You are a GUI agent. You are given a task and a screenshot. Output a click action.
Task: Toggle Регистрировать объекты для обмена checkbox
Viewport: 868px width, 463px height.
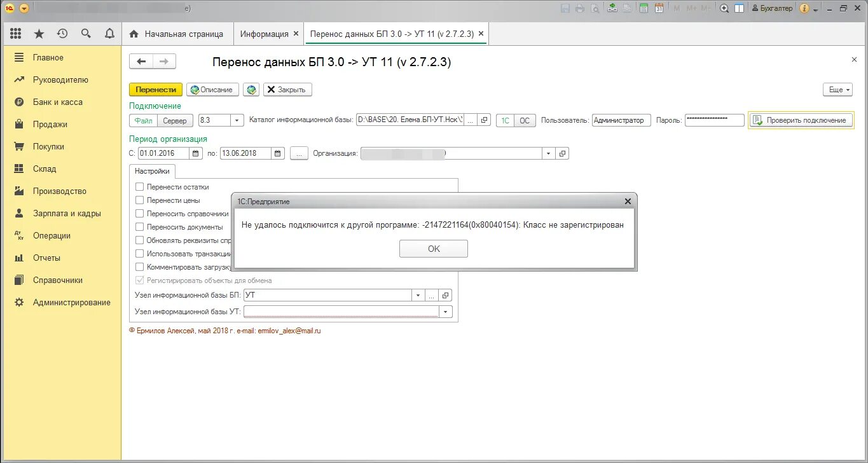tap(139, 280)
